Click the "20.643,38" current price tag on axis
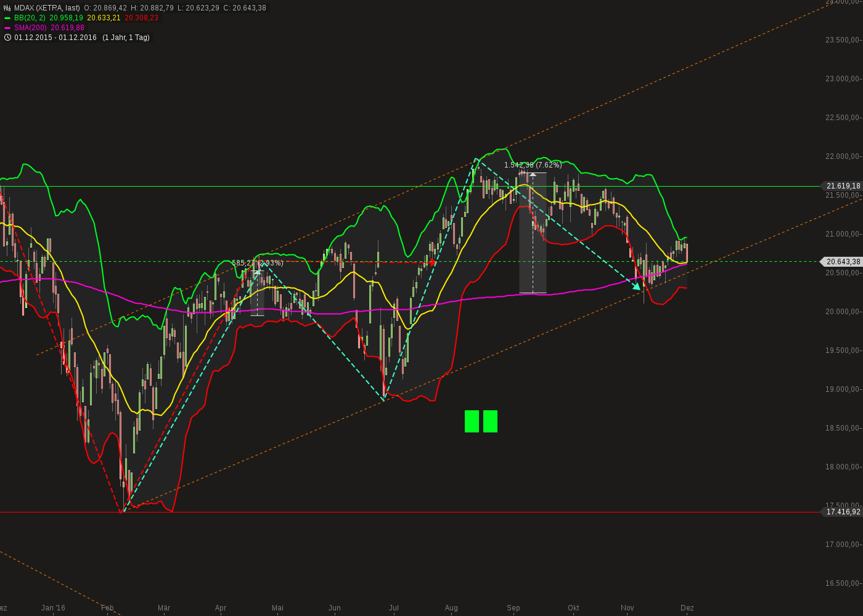Screen dimensions: 863x616 click(842, 262)
